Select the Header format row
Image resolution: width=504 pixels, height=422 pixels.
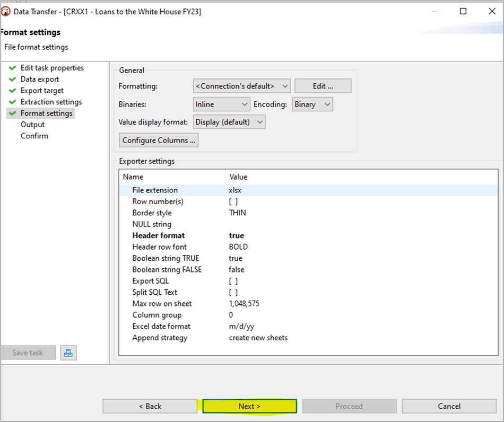309,235
